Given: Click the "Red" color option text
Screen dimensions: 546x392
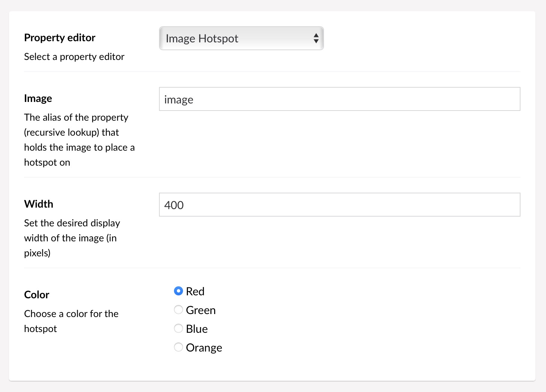Looking at the screenshot, I should [x=195, y=292].
